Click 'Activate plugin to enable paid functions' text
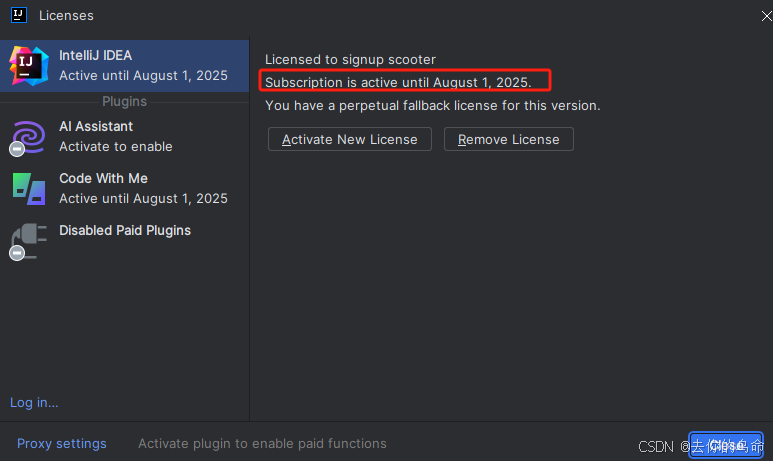This screenshot has height=461, width=773. click(262, 443)
